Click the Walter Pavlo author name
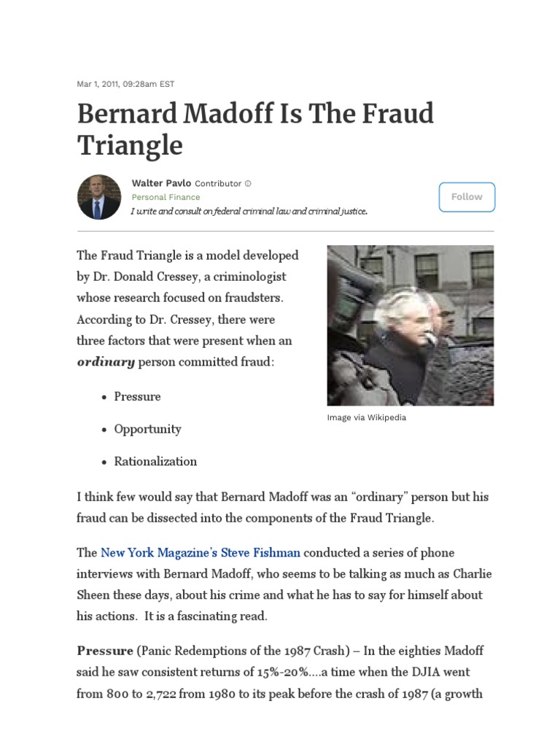 pos(161,183)
